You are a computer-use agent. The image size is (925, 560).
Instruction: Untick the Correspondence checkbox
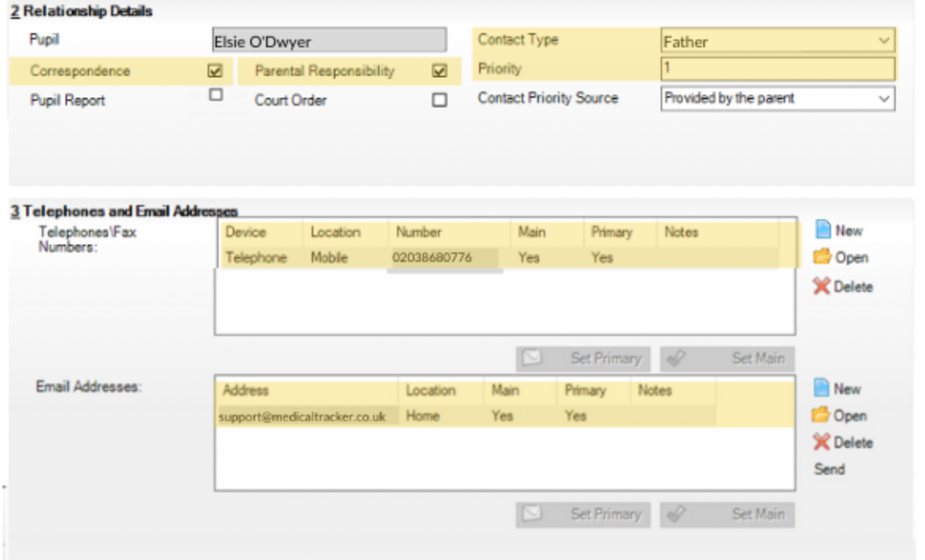click(x=214, y=71)
